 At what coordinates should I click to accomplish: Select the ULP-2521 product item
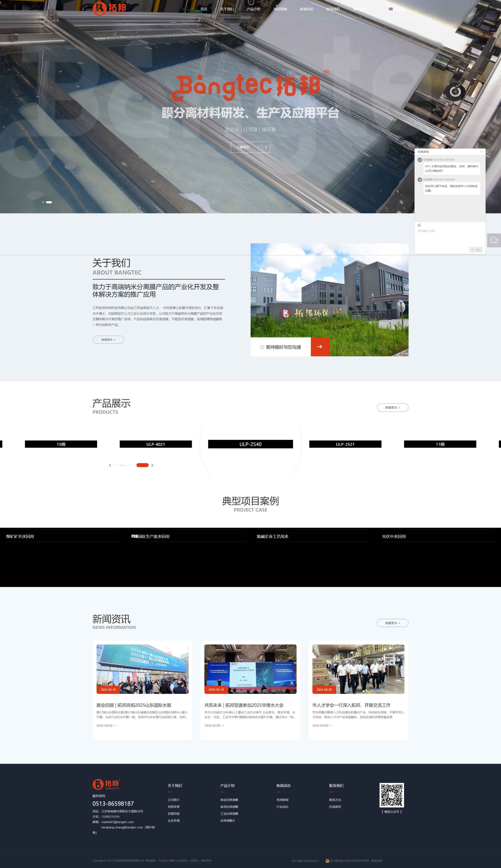[x=345, y=444]
